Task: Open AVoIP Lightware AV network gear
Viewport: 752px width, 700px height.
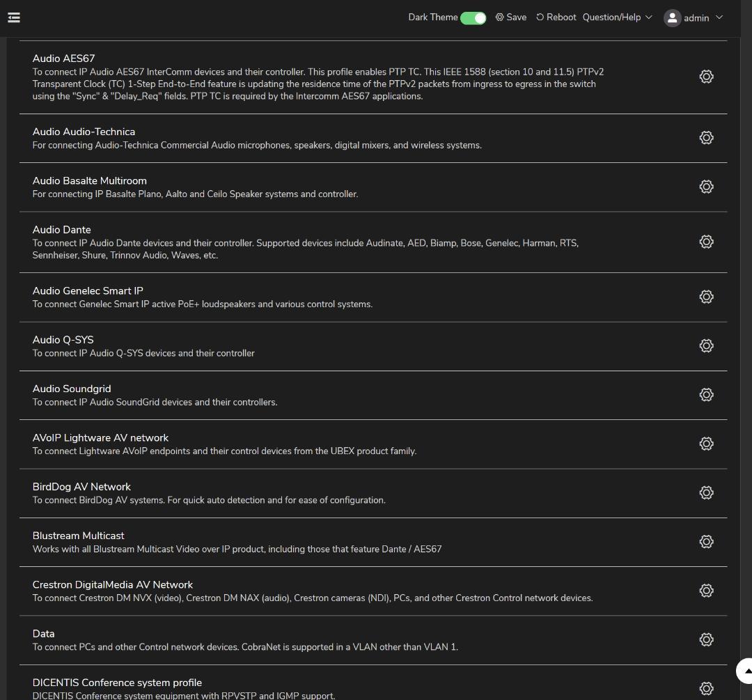Action: (706, 444)
